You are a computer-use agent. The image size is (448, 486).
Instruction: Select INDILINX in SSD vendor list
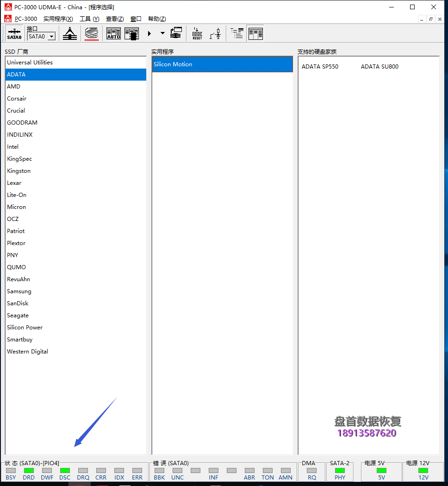point(76,135)
